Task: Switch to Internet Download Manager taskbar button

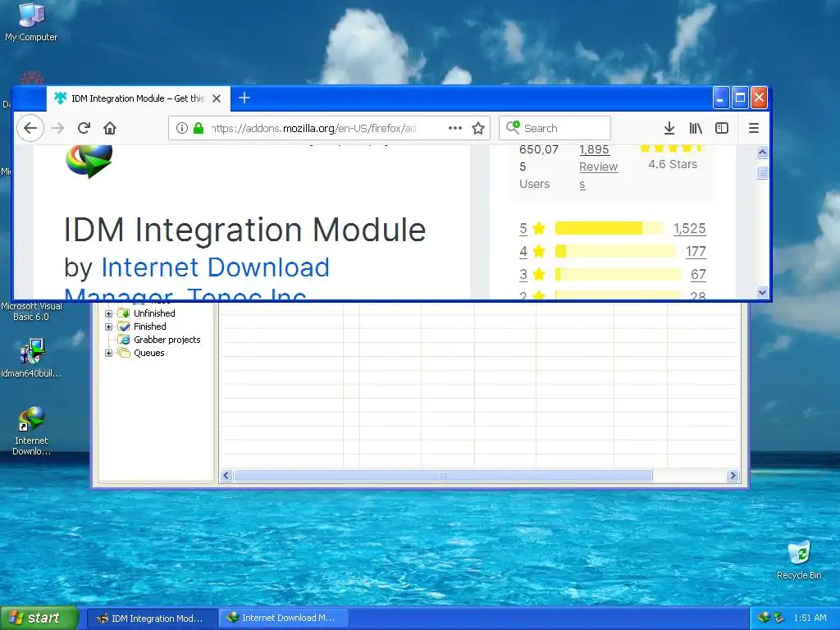Action: 284,619
